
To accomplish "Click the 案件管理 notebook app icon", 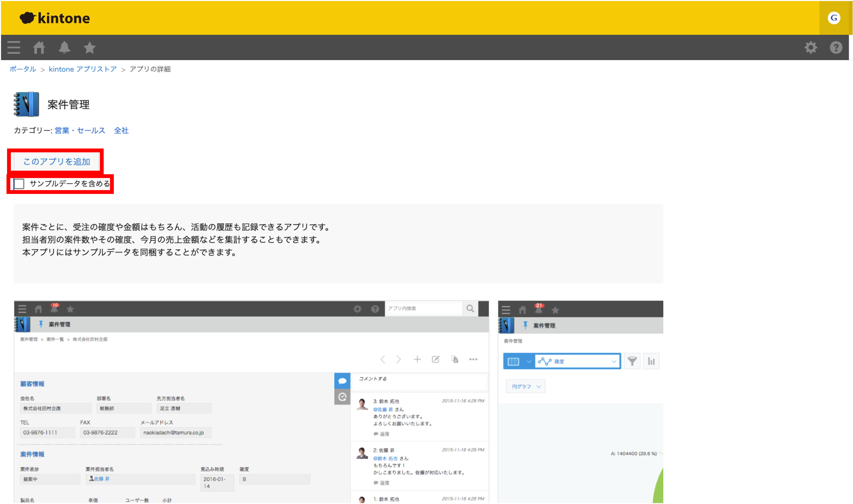I will (x=26, y=104).
